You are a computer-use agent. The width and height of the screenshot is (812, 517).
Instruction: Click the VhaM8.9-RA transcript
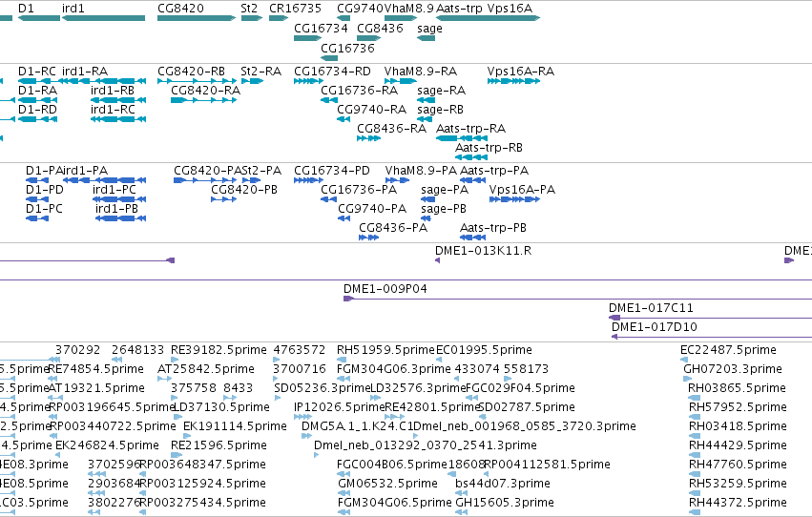click(x=401, y=81)
